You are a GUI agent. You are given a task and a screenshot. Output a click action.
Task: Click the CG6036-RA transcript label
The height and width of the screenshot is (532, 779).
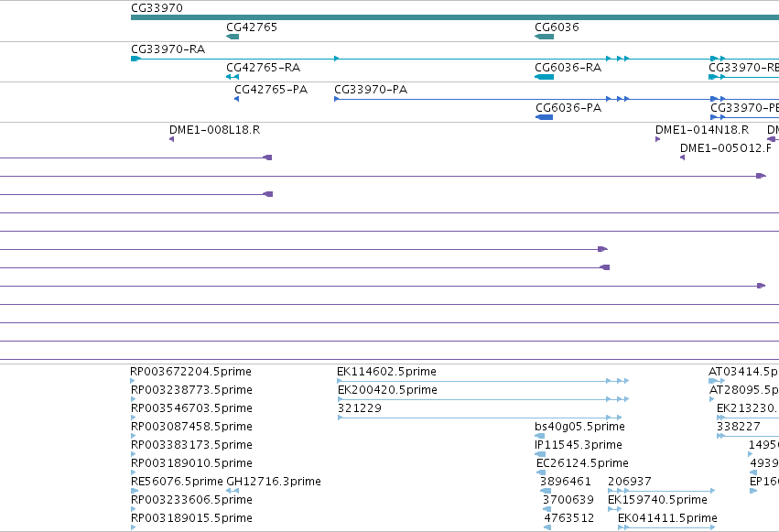tap(568, 68)
